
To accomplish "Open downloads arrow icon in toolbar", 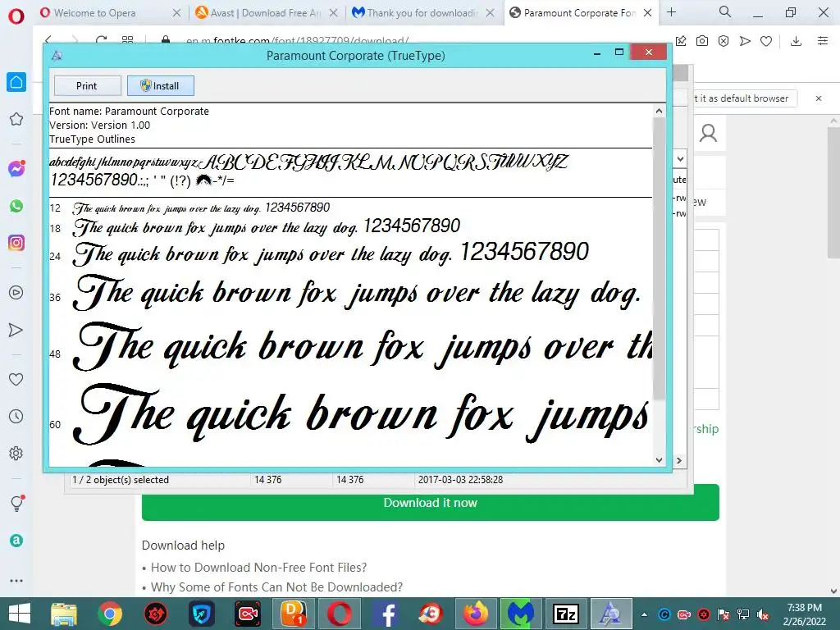I will (796, 41).
